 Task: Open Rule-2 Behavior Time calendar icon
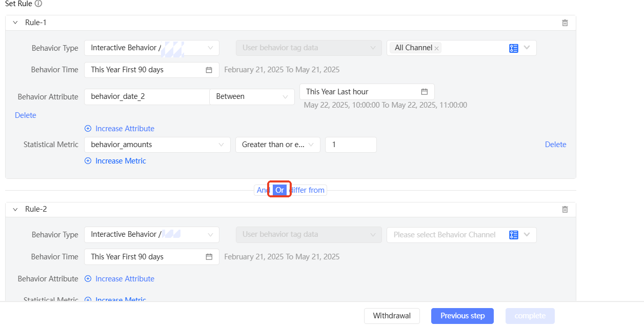click(x=209, y=257)
